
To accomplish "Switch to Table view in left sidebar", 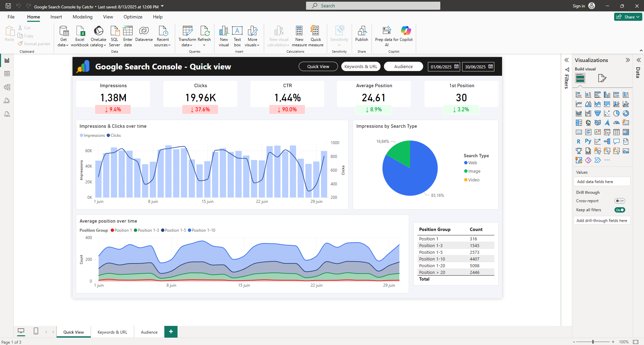I will [7, 74].
